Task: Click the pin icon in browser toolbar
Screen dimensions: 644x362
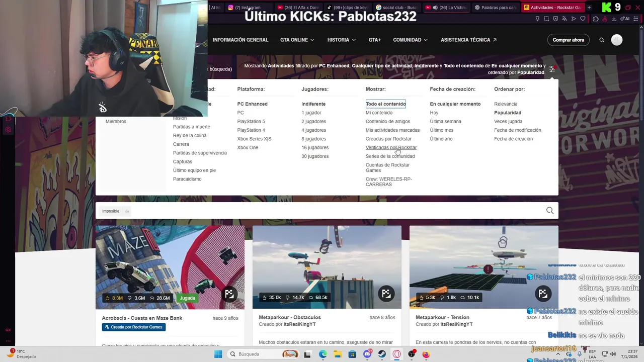Action: [537, 19]
